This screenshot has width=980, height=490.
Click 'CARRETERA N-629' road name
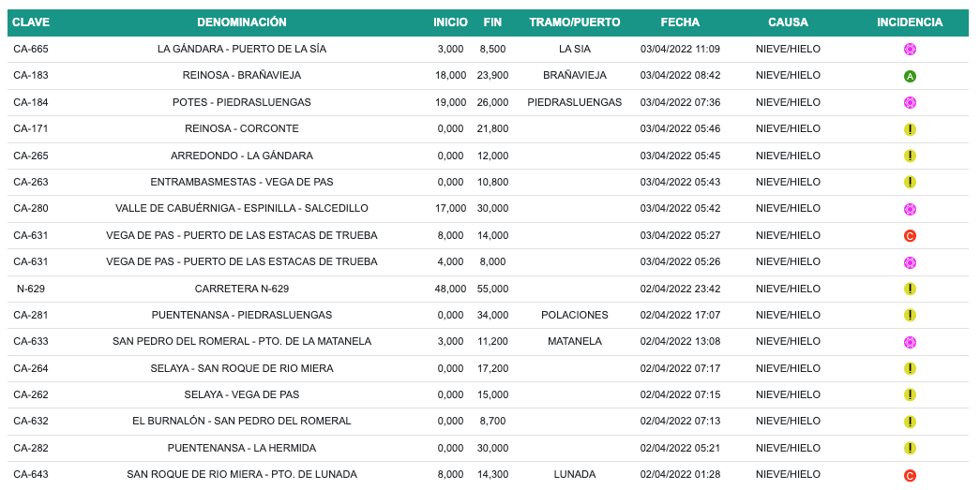242,289
